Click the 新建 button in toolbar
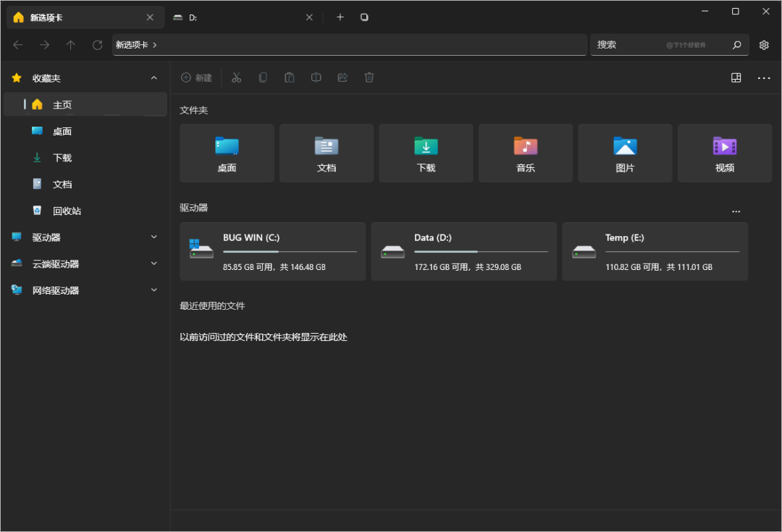 tap(196, 77)
